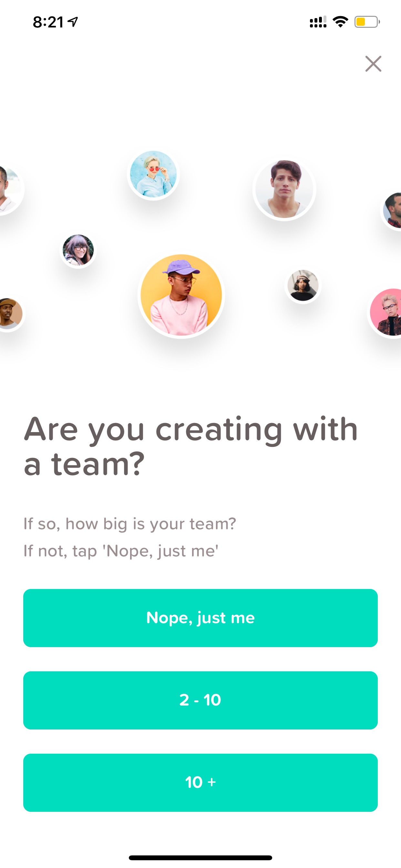Tap the location arrow beside the time
Image resolution: width=401 pixels, height=868 pixels.
click(72, 22)
